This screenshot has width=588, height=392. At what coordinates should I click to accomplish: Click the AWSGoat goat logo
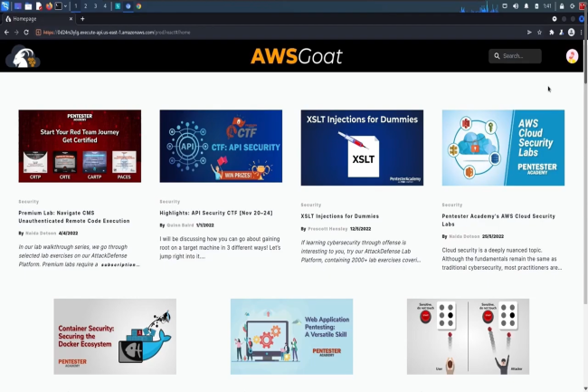pos(23,56)
